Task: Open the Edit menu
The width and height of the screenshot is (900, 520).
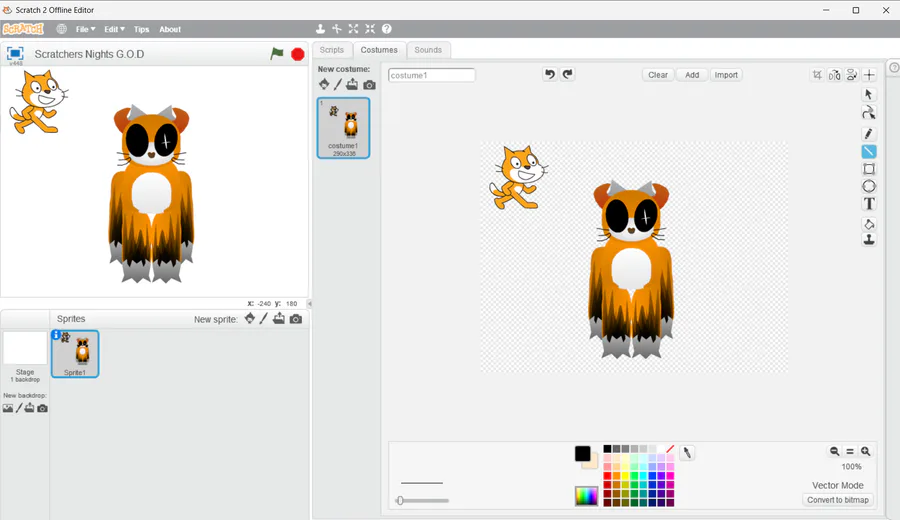Action: pyautogui.click(x=114, y=29)
